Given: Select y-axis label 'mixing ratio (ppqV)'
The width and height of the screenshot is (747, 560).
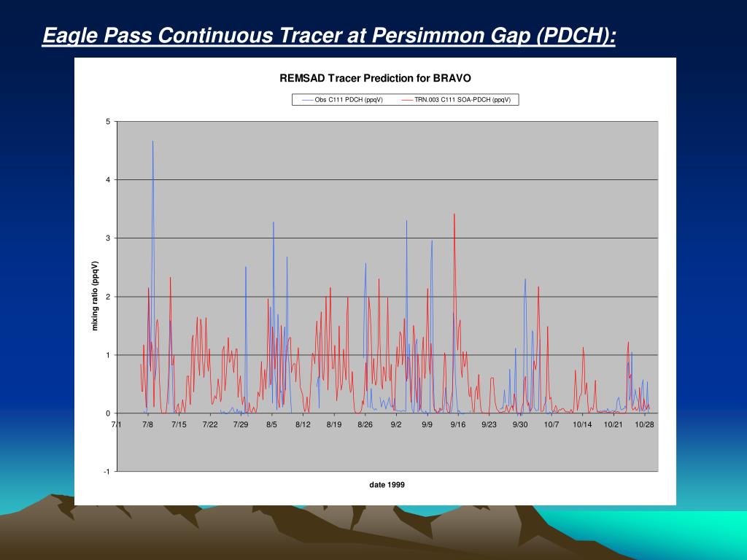Looking at the screenshot, I should (x=95, y=296).
